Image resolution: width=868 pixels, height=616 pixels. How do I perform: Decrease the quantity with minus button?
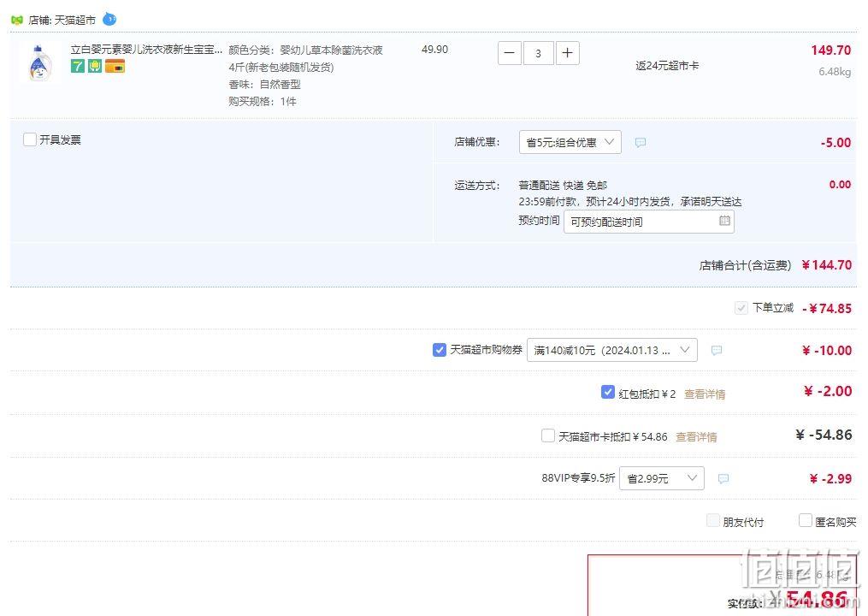(x=510, y=53)
